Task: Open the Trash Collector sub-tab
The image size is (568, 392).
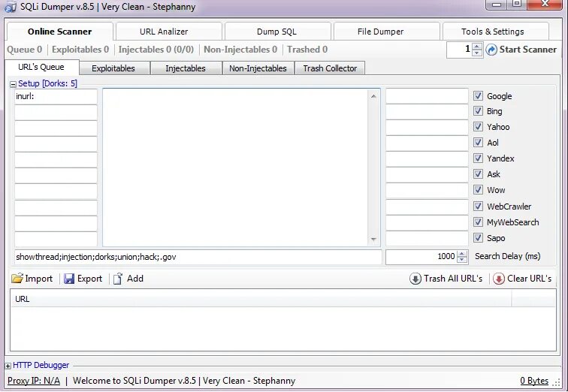Action: (330, 68)
